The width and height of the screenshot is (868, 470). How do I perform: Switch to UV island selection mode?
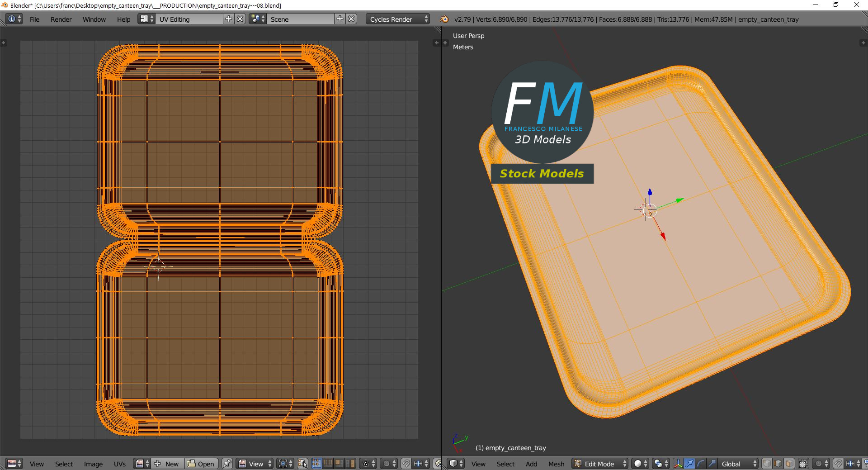pyautogui.click(x=350, y=464)
